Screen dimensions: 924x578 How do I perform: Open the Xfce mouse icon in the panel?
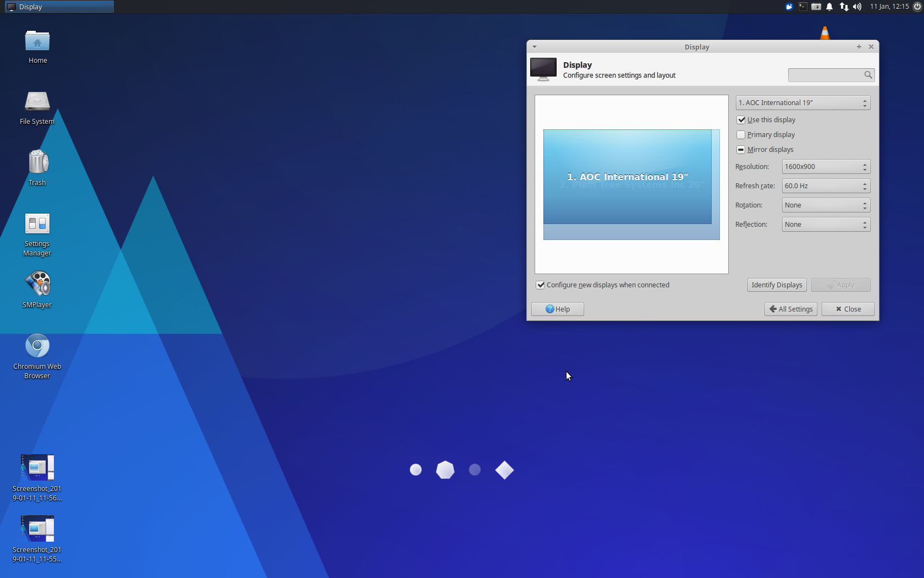(x=789, y=7)
